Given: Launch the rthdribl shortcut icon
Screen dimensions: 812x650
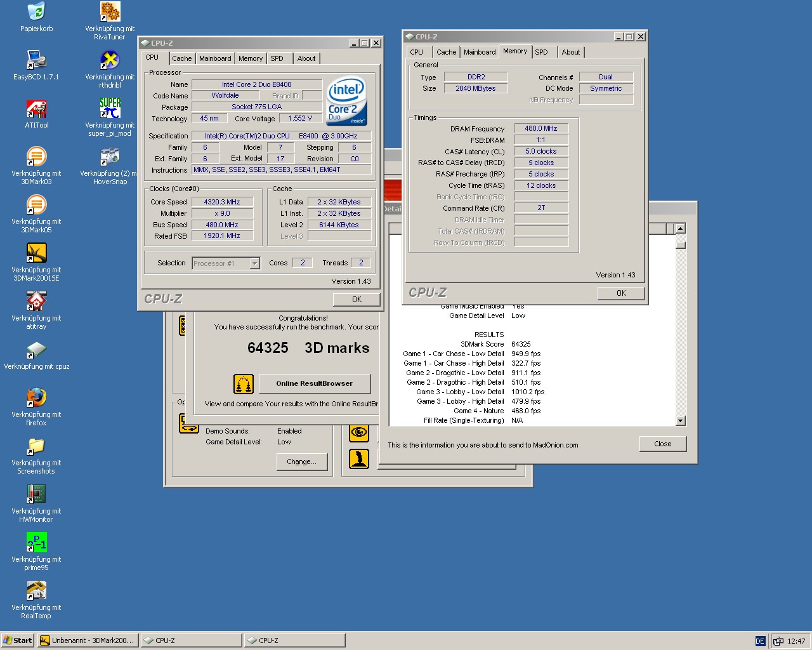Looking at the screenshot, I should click(x=110, y=60).
